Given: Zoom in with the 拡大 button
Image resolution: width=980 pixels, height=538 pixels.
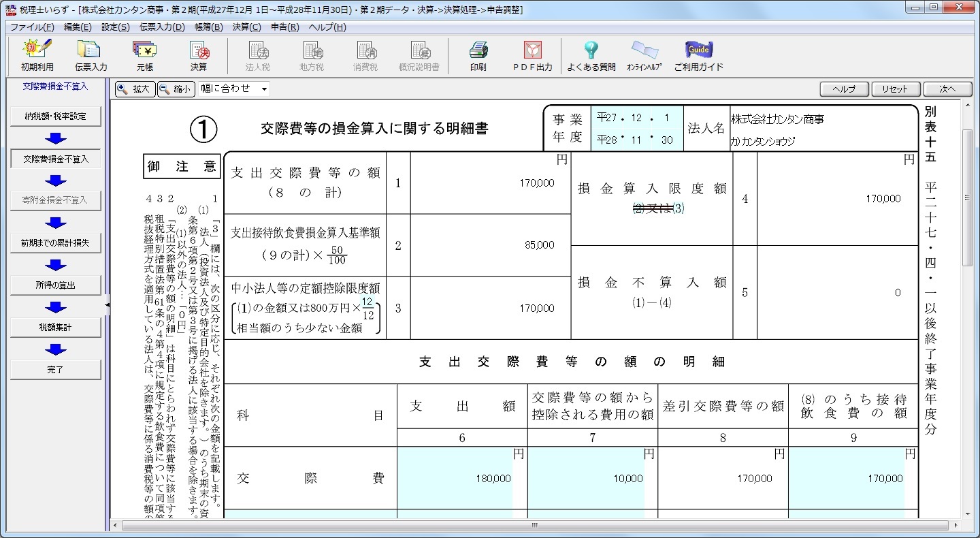Looking at the screenshot, I should click(x=135, y=89).
